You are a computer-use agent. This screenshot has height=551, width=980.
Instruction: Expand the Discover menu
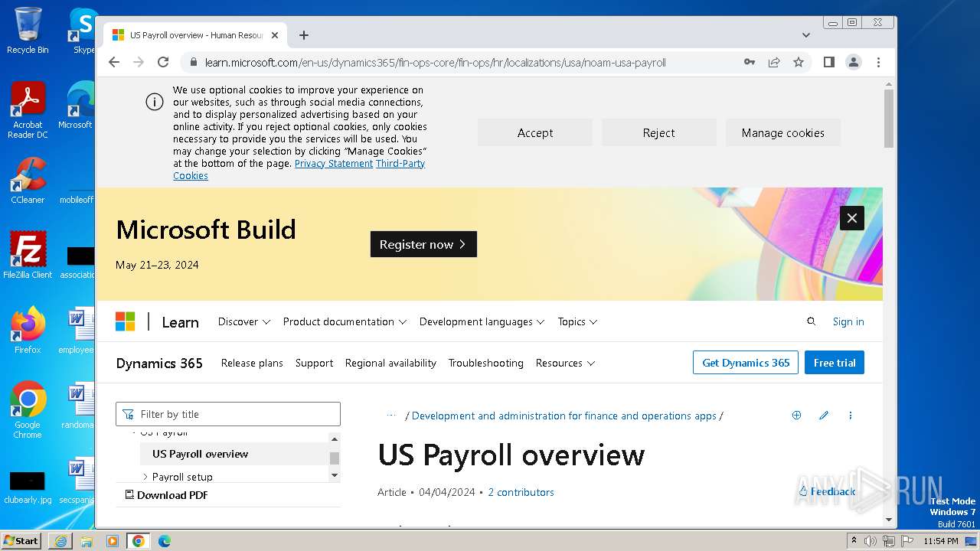[x=244, y=322]
